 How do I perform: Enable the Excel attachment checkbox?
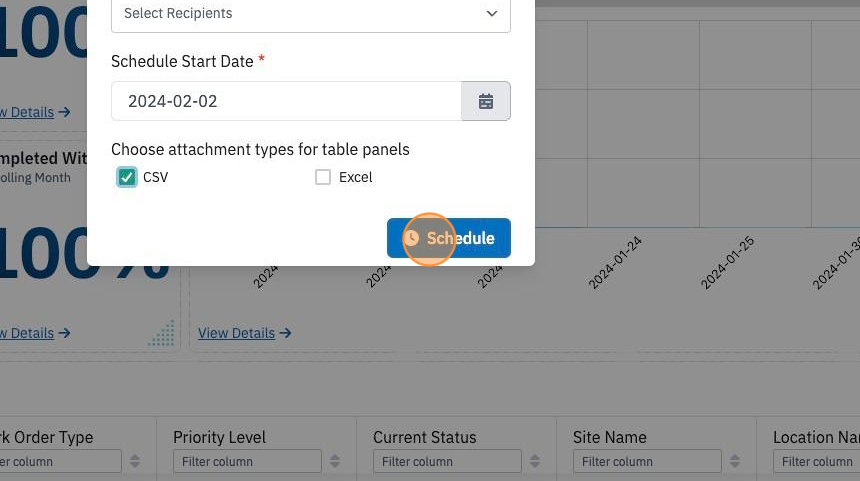(323, 177)
